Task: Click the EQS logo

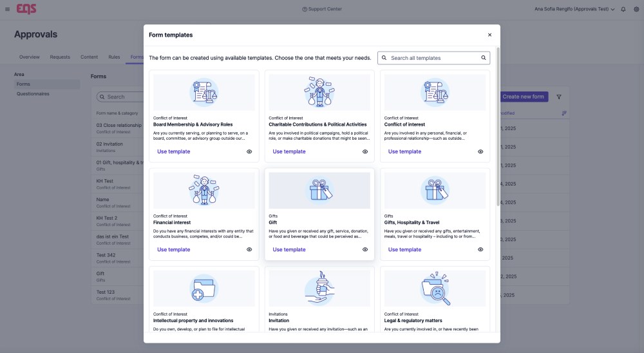Action: point(26,8)
